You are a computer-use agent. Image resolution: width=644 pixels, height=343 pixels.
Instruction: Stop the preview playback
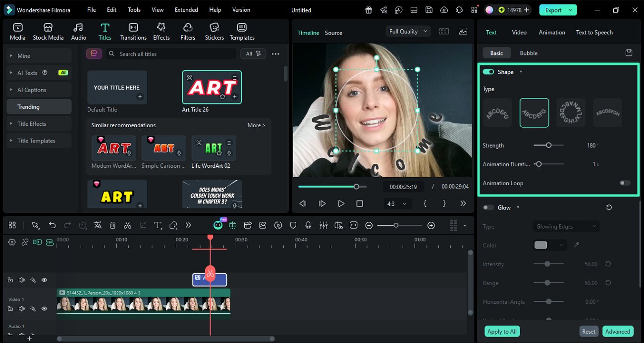(360, 203)
